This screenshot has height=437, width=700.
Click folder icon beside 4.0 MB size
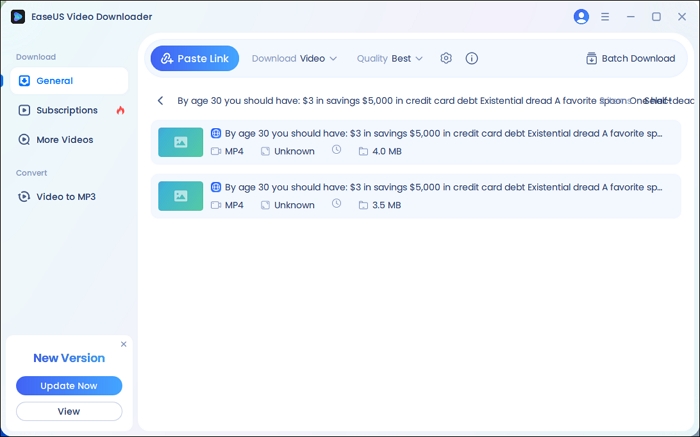(363, 152)
